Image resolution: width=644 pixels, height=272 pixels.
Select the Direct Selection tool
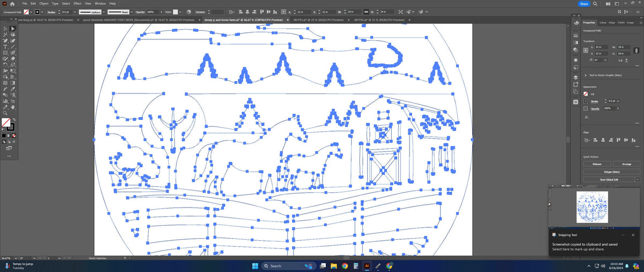(12, 28)
